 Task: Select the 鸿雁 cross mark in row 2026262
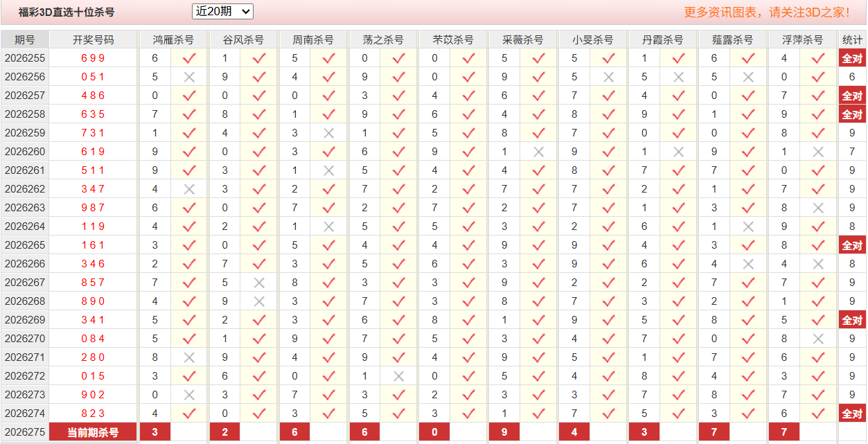(x=189, y=189)
